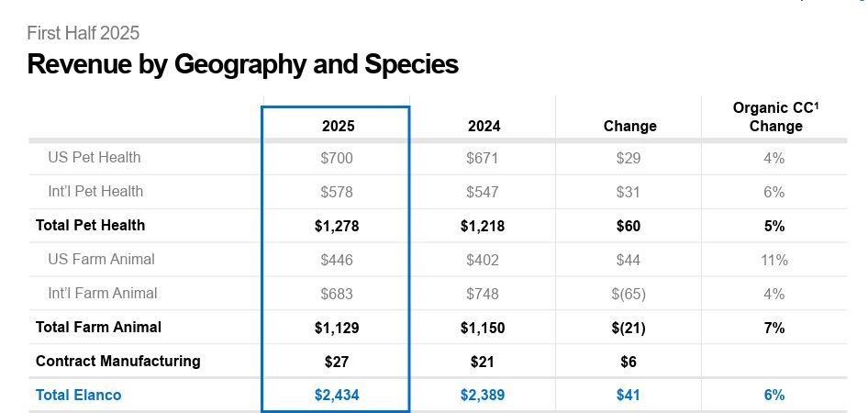This screenshot has width=868, height=413.
Task: Click the $700 US Pet Health cell
Action: pyautogui.click(x=337, y=158)
